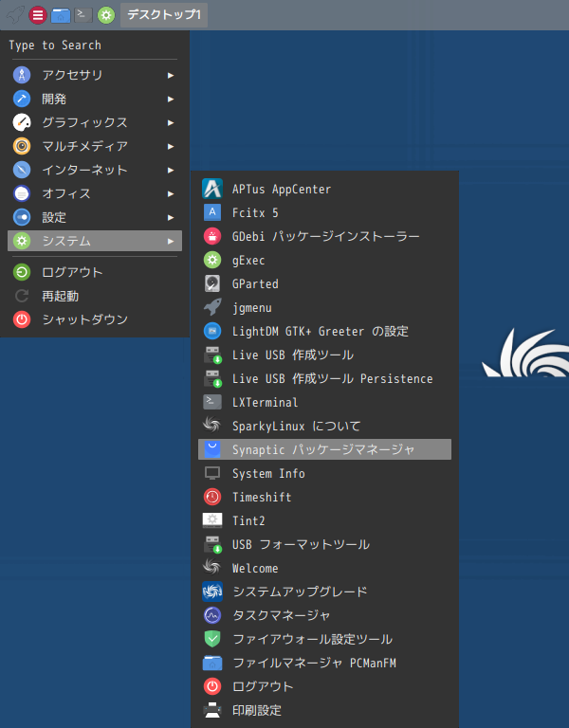
Task: Open Synaptic パッケージマネージャ entry
Action: pyautogui.click(x=324, y=449)
